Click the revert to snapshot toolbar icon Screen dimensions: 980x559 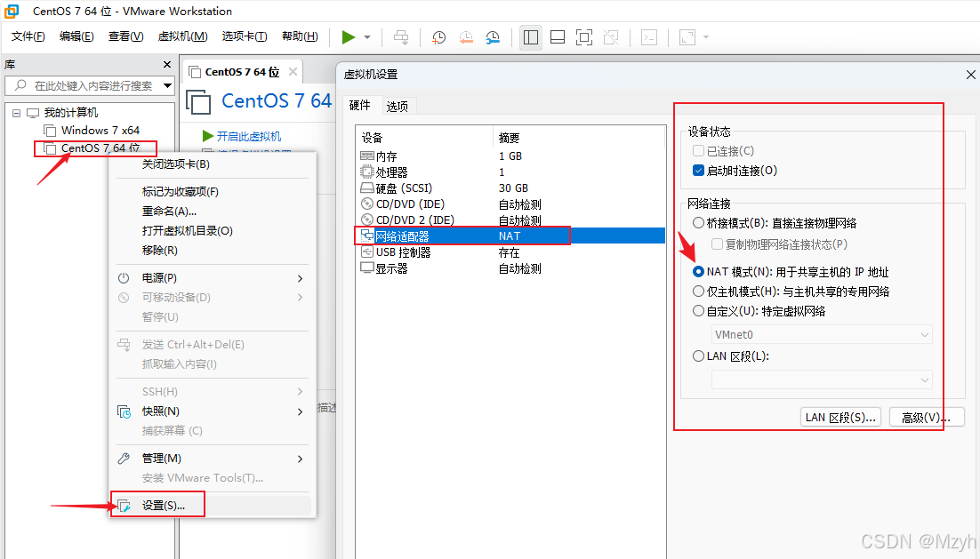pyautogui.click(x=466, y=37)
